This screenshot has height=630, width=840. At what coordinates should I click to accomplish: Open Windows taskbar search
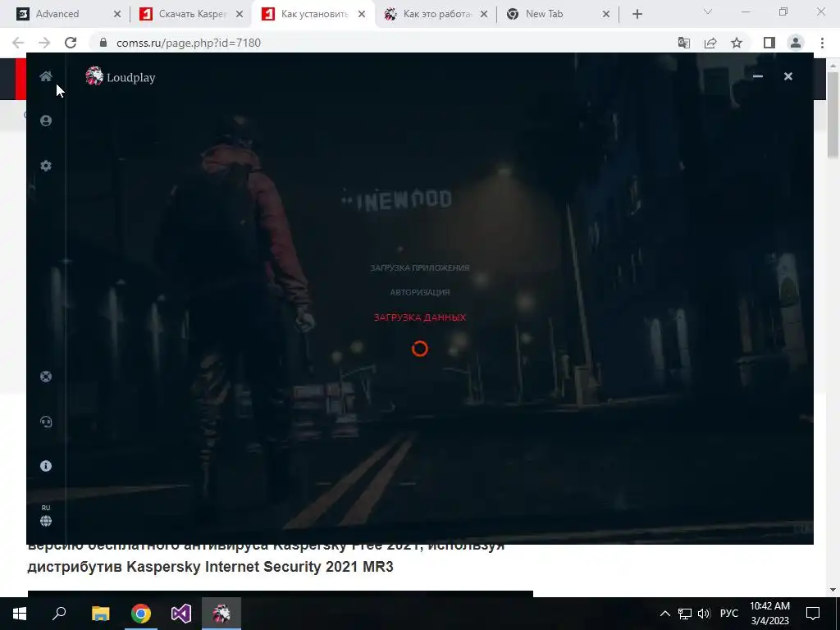pos(59,614)
